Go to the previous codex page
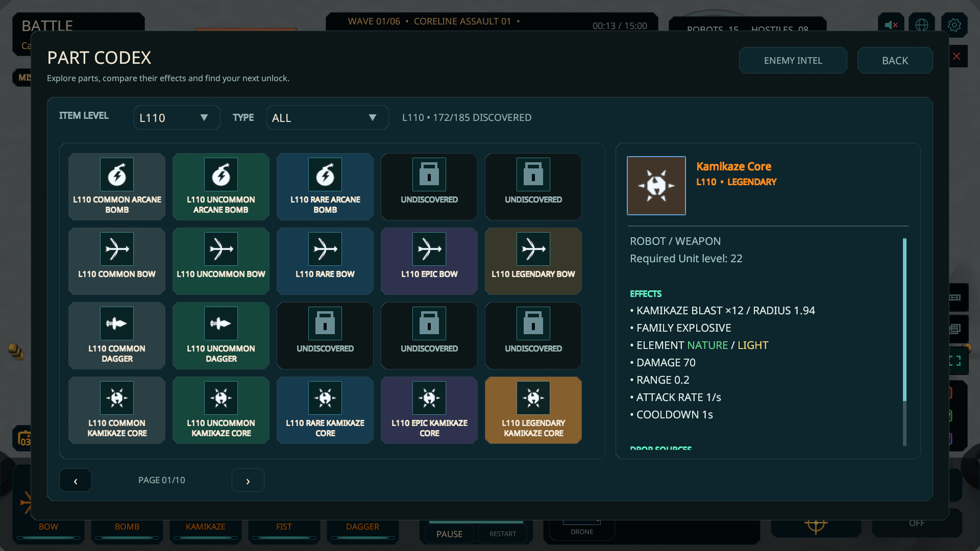 (76, 481)
